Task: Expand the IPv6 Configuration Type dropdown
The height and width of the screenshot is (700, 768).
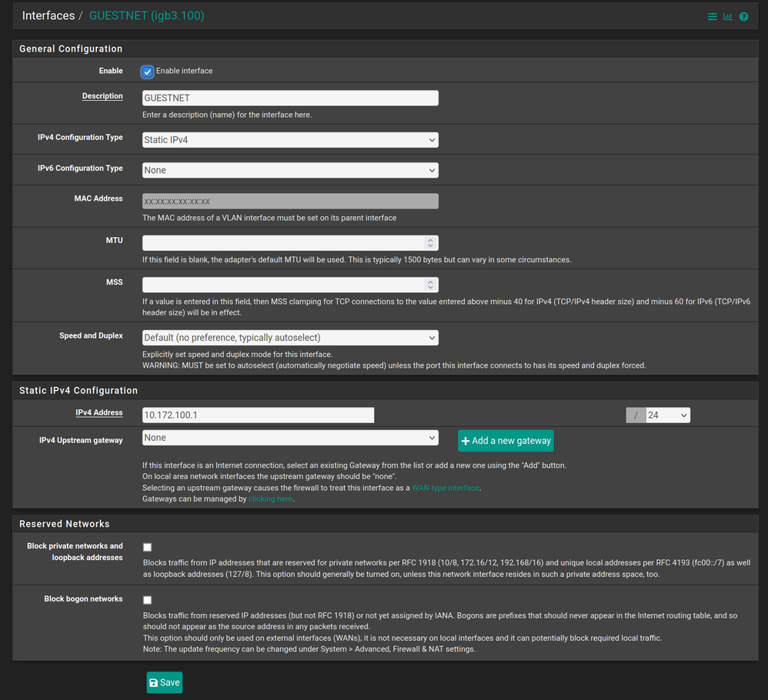Action: [290, 170]
